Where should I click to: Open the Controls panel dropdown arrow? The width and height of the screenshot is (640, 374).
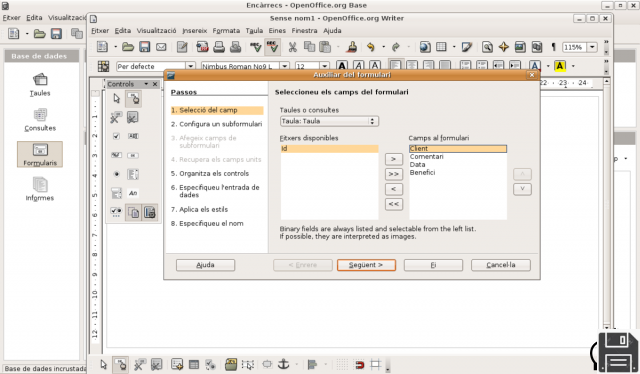146,84
